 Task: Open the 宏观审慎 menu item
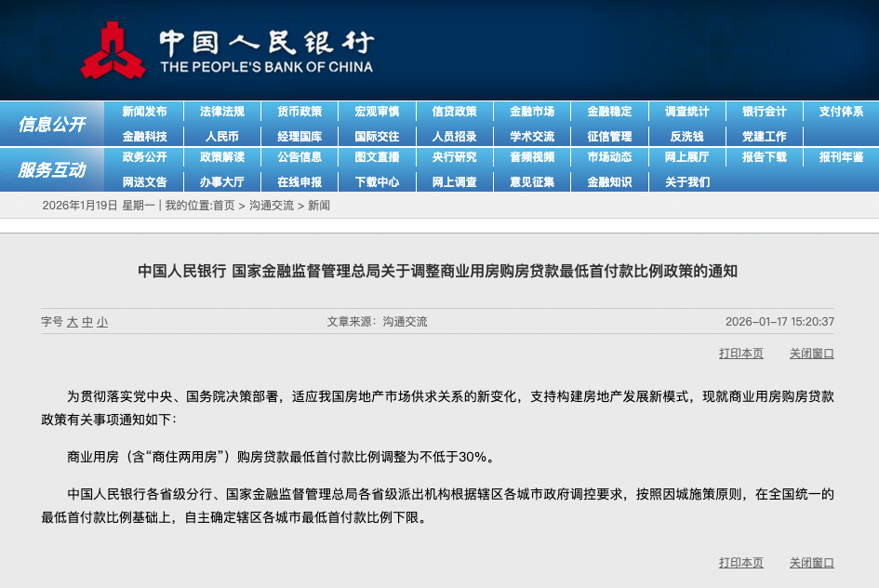click(x=377, y=112)
